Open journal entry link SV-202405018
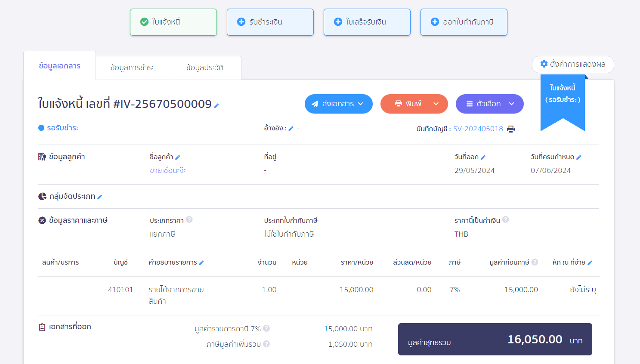This screenshot has width=640, height=364. coord(478,129)
